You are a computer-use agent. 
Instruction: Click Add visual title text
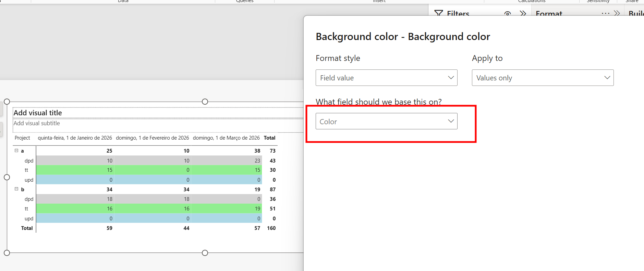38,113
